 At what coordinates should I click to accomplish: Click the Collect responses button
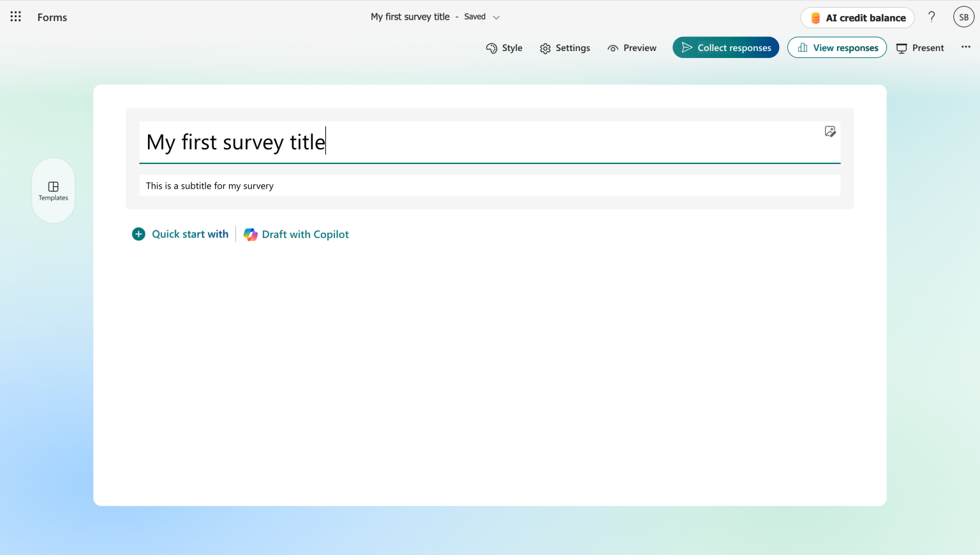tap(725, 48)
